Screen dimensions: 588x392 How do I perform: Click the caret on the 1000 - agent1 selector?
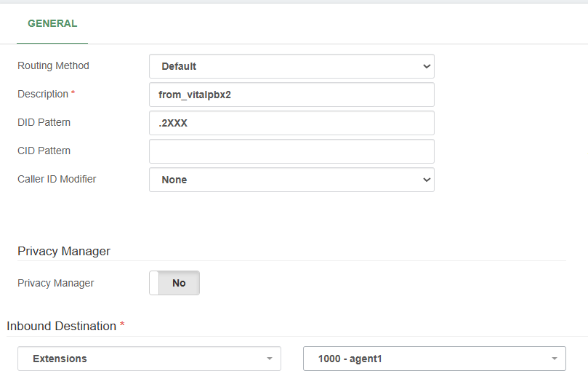(554, 359)
